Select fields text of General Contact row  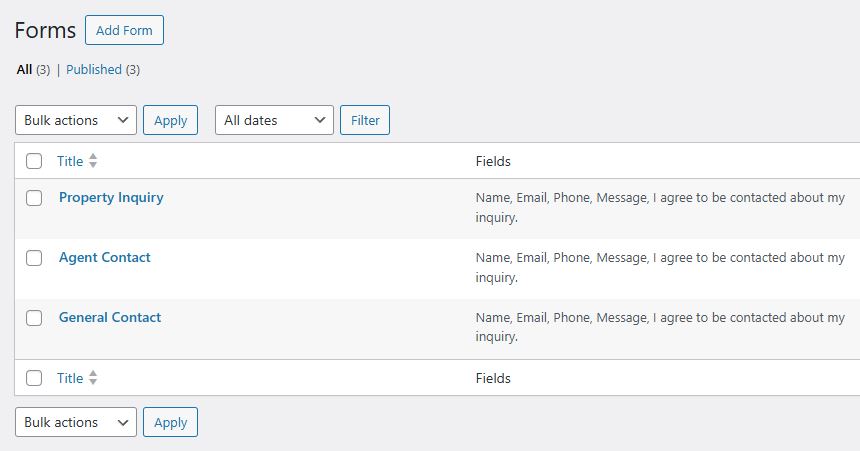tap(660, 327)
